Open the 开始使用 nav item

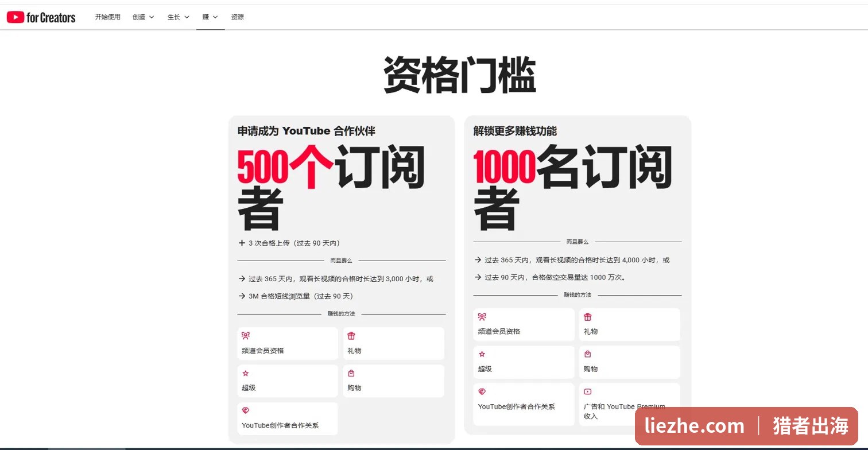point(107,17)
